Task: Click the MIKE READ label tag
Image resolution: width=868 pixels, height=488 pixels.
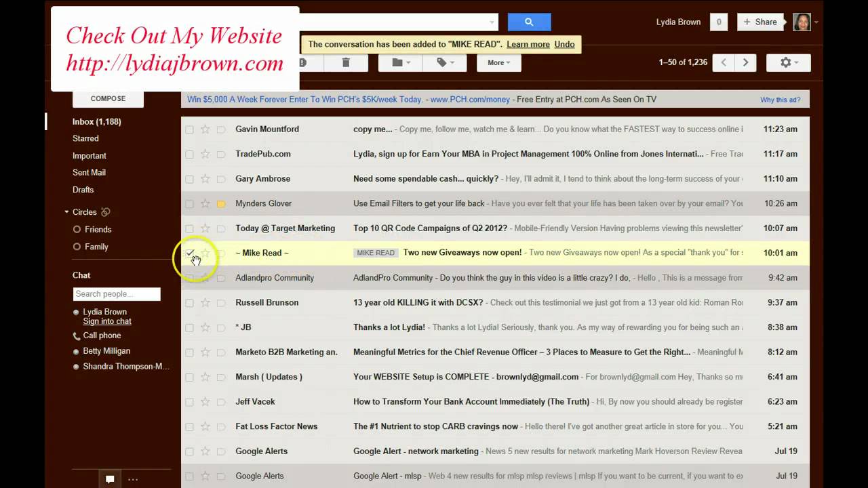Action: (376, 253)
